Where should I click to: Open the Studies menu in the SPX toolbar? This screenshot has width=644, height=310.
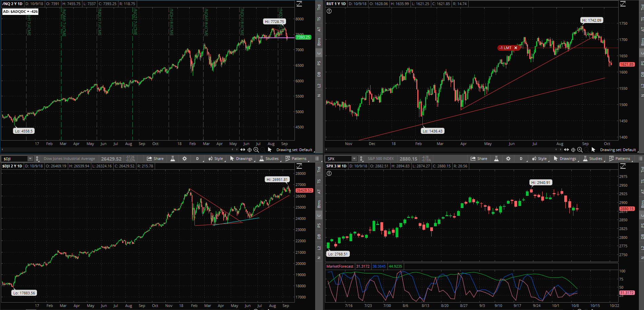[x=593, y=159]
